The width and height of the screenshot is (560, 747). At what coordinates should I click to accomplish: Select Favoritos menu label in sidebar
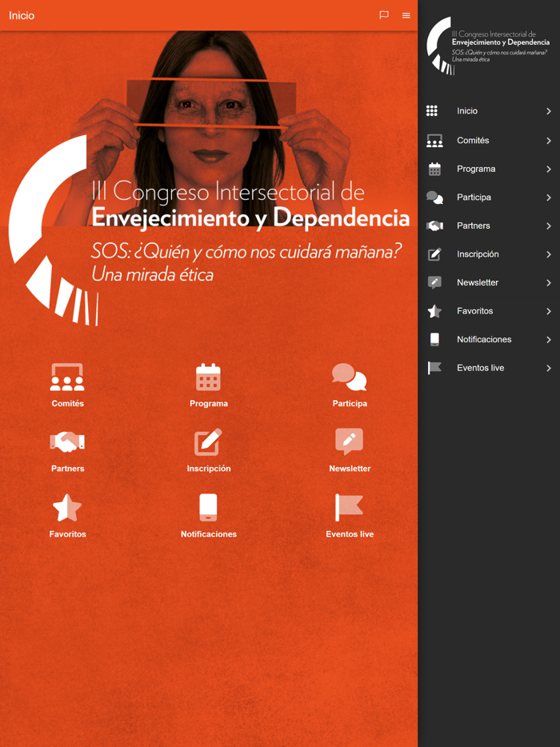[x=474, y=311]
